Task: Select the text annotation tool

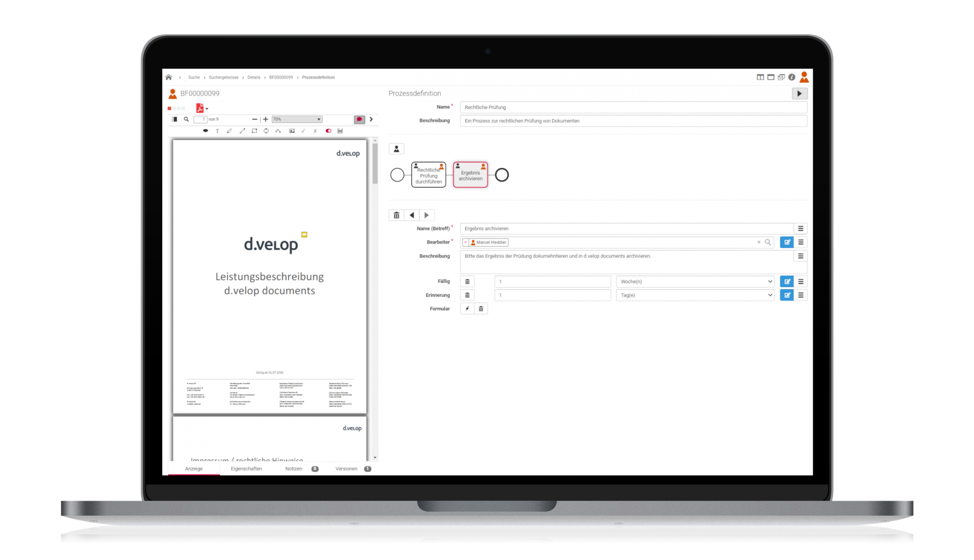Action: (x=217, y=131)
